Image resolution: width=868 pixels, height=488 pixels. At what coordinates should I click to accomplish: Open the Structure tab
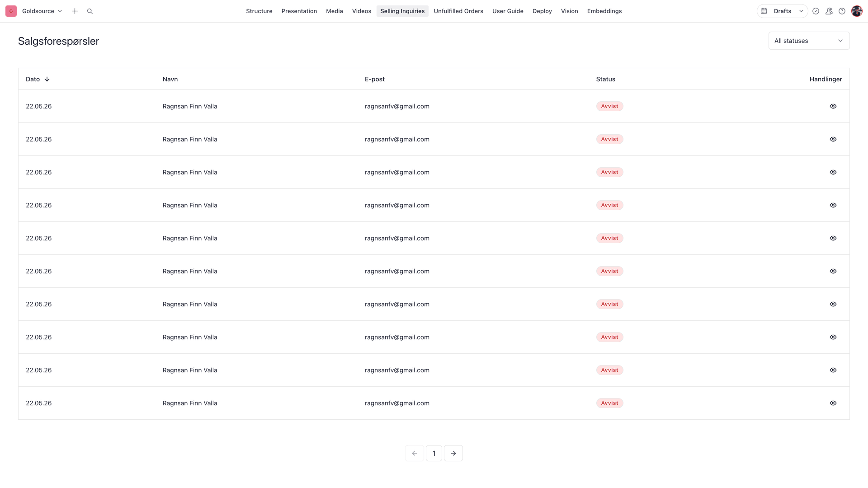(259, 11)
